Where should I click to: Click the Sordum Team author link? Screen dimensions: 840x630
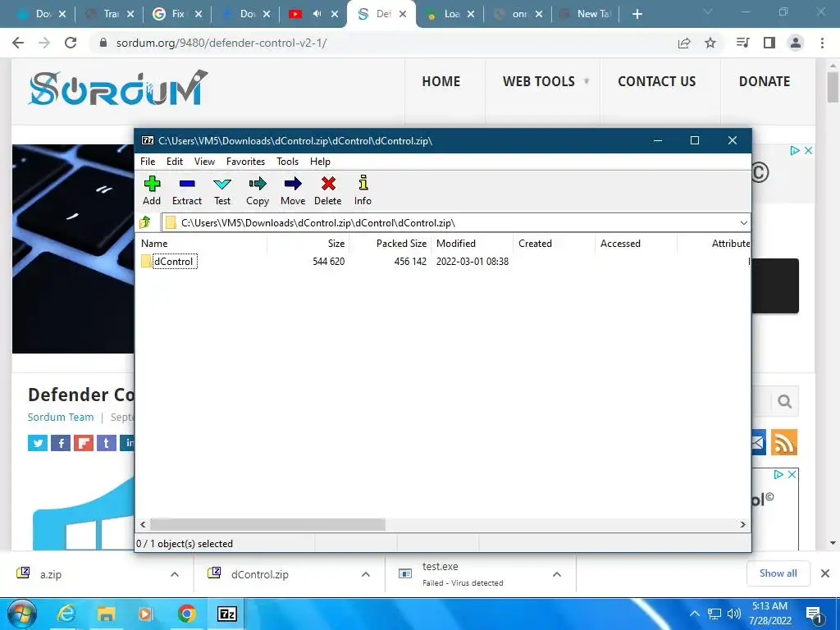pyautogui.click(x=61, y=418)
